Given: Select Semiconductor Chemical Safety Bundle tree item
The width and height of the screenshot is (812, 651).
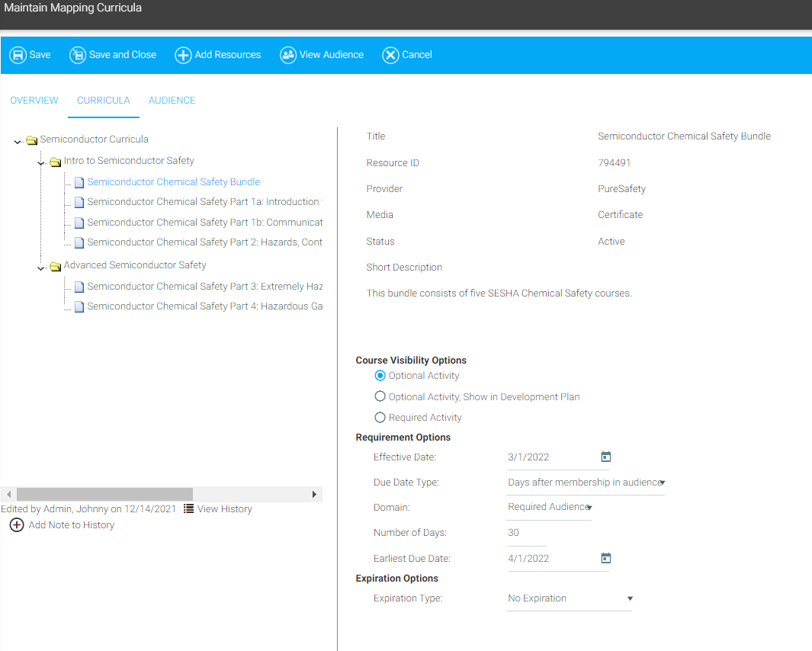Looking at the screenshot, I should tap(174, 181).
